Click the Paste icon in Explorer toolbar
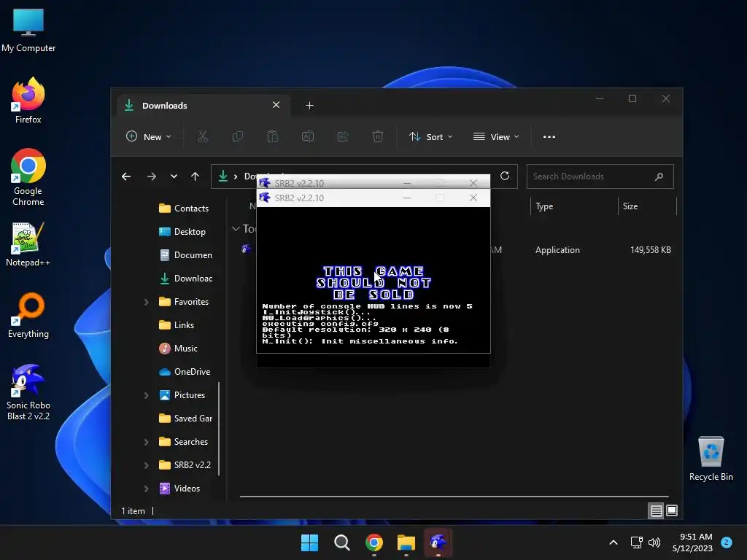The width and height of the screenshot is (747, 560). click(273, 136)
